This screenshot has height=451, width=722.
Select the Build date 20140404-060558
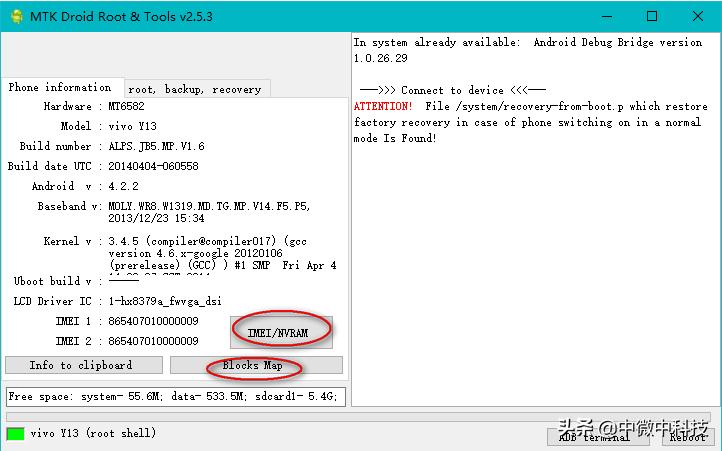click(x=153, y=166)
